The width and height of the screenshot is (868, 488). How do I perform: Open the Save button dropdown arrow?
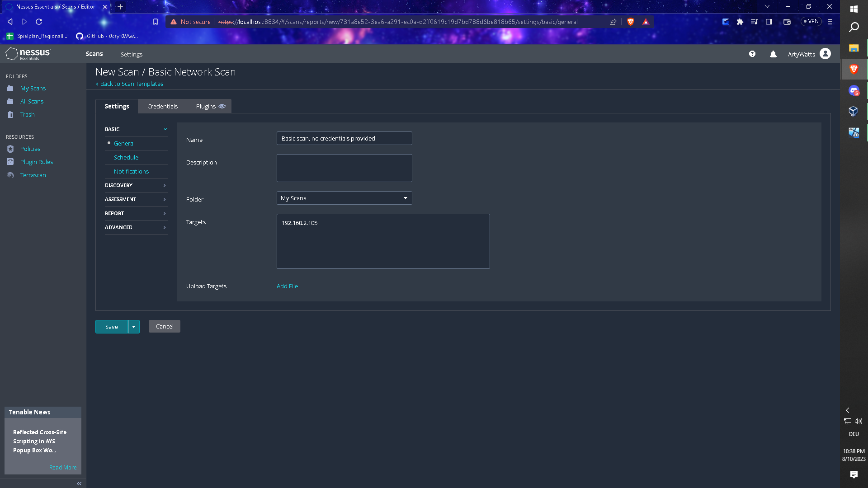click(x=134, y=326)
